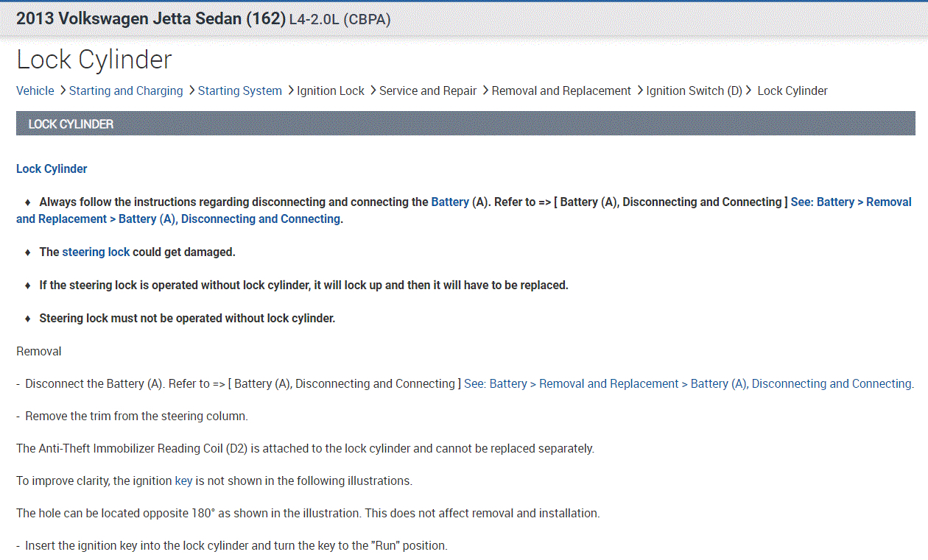The height and width of the screenshot is (560, 928).
Task: Open the Starting and Charging breadcrumb
Action: [126, 91]
